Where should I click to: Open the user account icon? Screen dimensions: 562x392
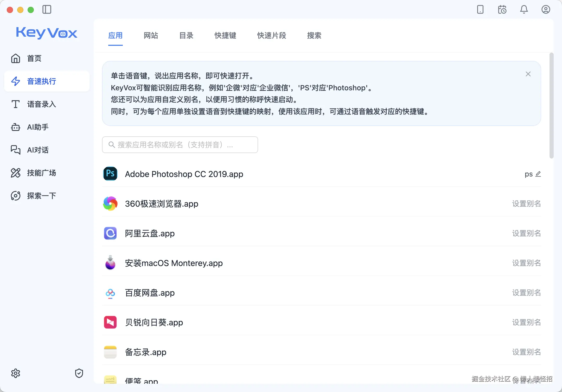point(546,9)
